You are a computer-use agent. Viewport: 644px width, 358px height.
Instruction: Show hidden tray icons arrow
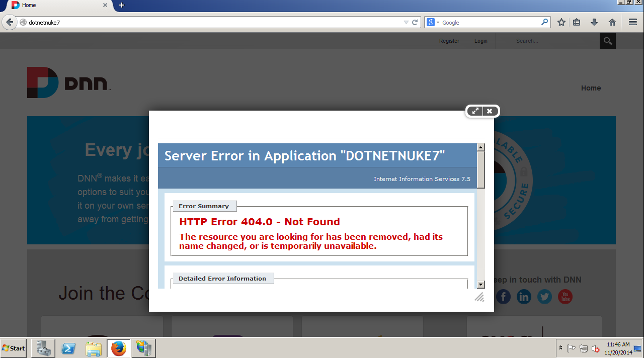(560, 348)
